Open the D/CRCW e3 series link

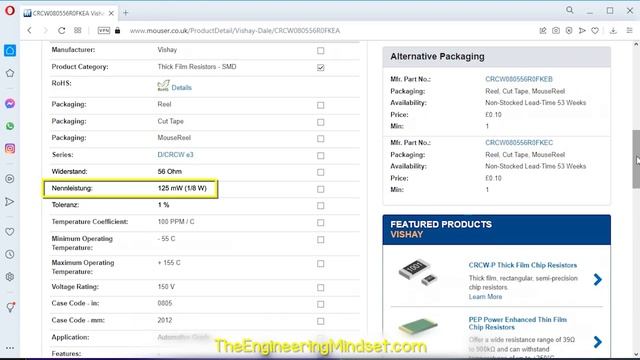coord(175,155)
